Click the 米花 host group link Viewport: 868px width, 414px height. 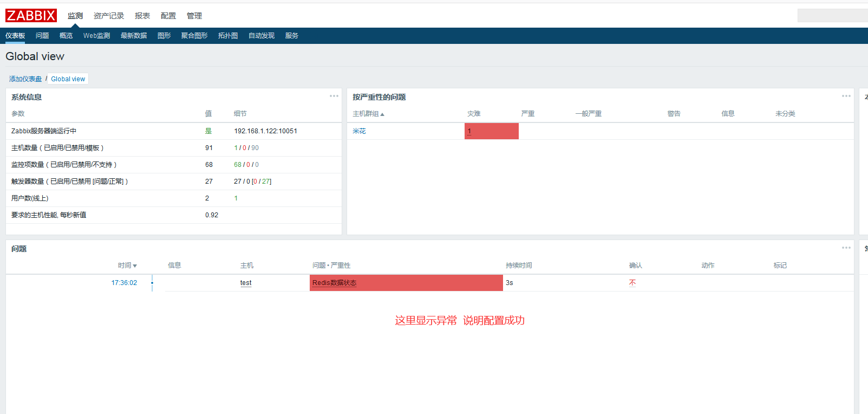tap(359, 131)
